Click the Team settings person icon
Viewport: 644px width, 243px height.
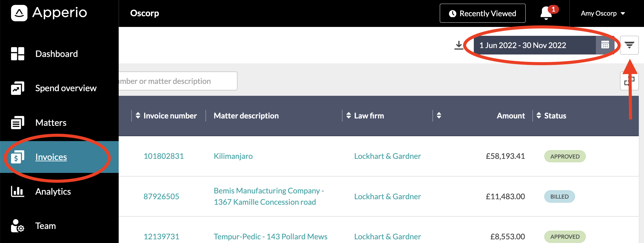pos(17,226)
